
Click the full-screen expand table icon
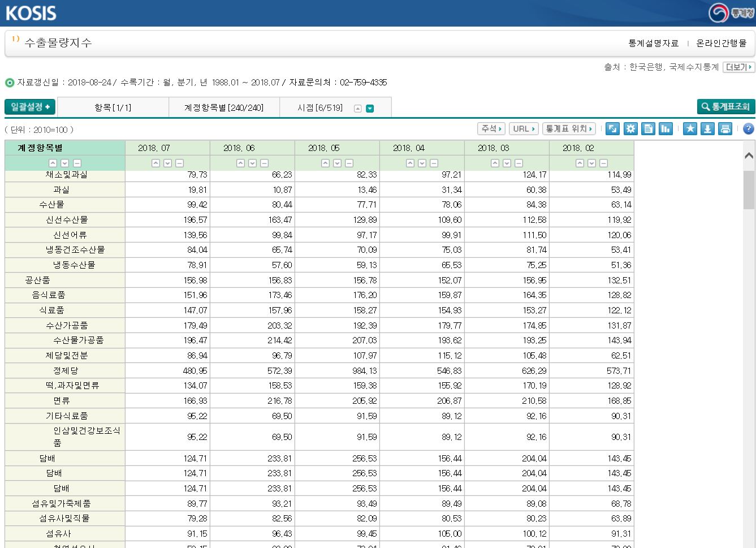click(612, 129)
